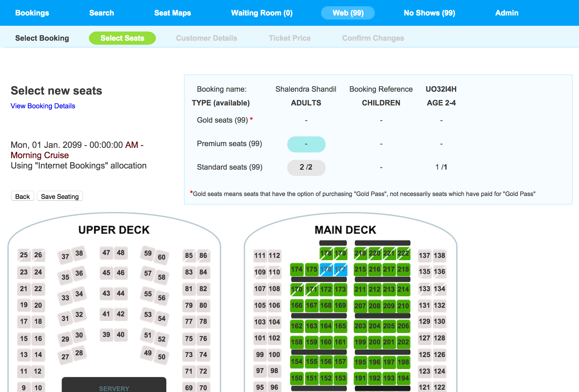The image size is (579, 392).
Task: Pick green seat 215 on main deck
Action: tap(360, 269)
